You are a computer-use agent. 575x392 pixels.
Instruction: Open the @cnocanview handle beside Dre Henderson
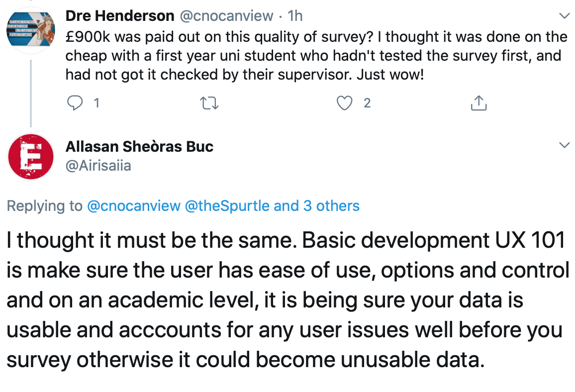(x=226, y=16)
